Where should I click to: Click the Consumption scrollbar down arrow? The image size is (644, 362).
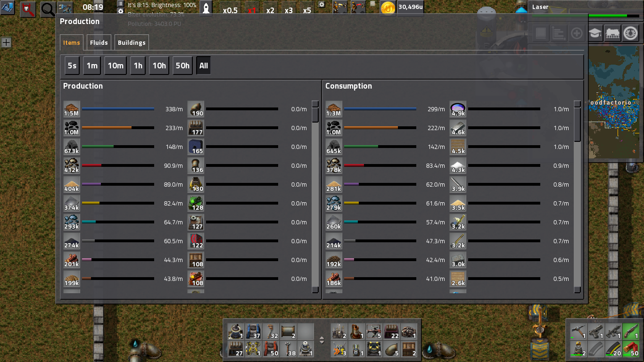(x=578, y=290)
